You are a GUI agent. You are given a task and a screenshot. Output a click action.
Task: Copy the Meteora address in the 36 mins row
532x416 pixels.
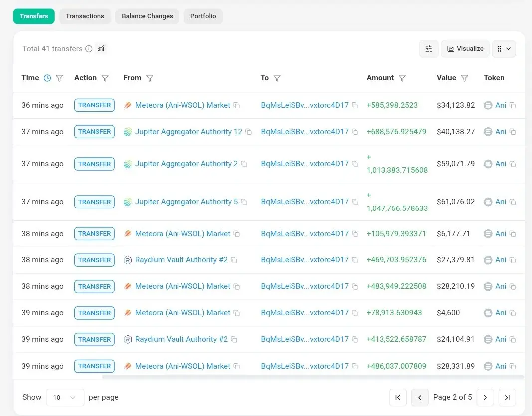[x=237, y=106]
